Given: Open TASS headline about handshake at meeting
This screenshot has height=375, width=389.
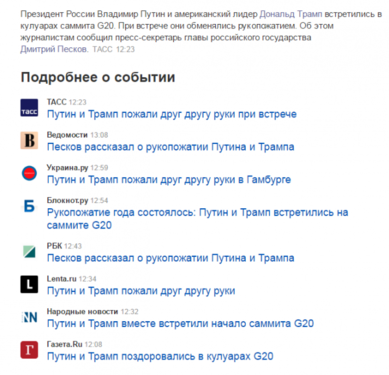Looking at the screenshot, I should 172,114.
